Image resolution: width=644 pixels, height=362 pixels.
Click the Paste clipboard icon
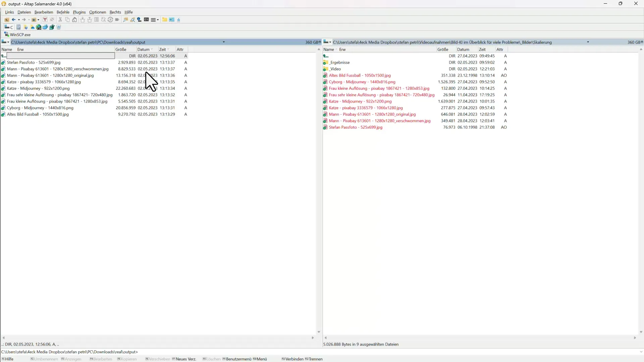pos(74,20)
